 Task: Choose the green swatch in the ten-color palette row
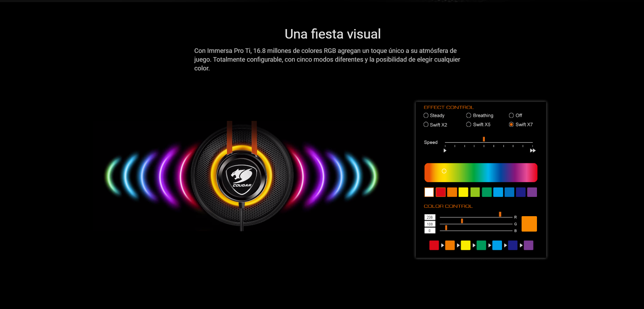tap(487, 192)
